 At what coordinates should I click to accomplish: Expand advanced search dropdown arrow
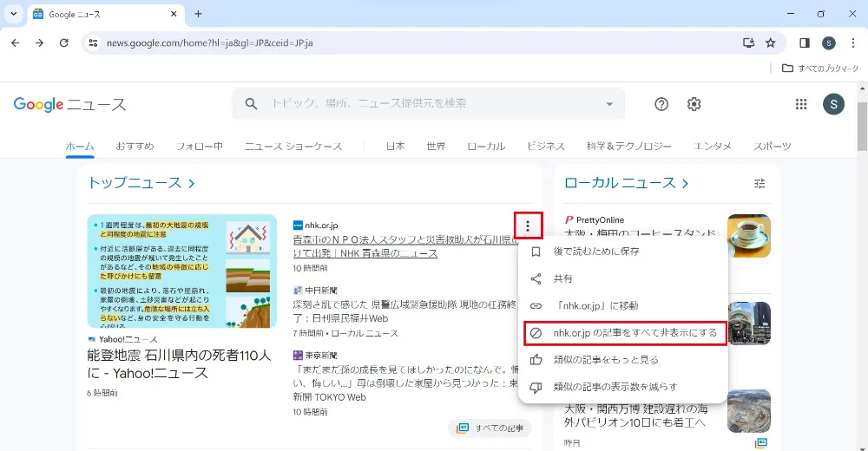(x=609, y=104)
